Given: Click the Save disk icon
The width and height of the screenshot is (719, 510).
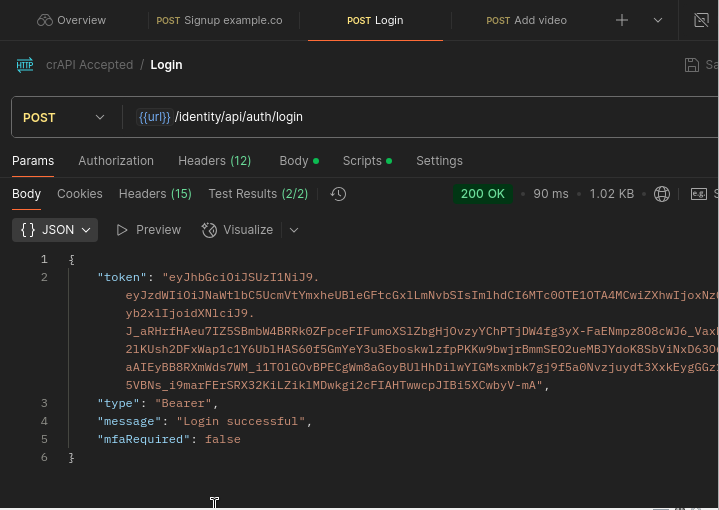Looking at the screenshot, I should tap(691, 65).
